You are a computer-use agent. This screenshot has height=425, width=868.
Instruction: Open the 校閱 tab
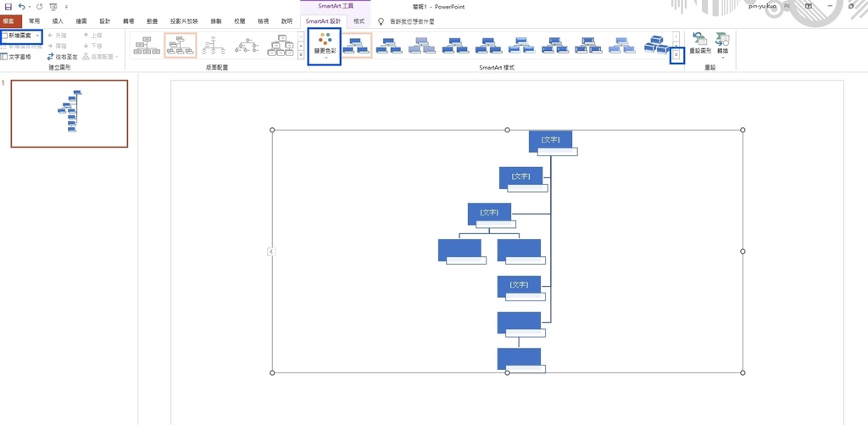(240, 21)
